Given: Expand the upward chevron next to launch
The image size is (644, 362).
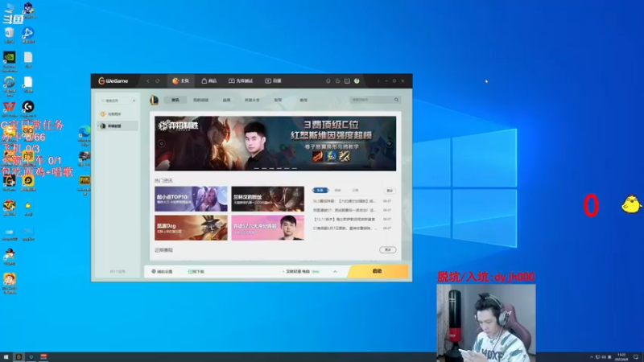Looking at the screenshot, I should [x=335, y=271].
